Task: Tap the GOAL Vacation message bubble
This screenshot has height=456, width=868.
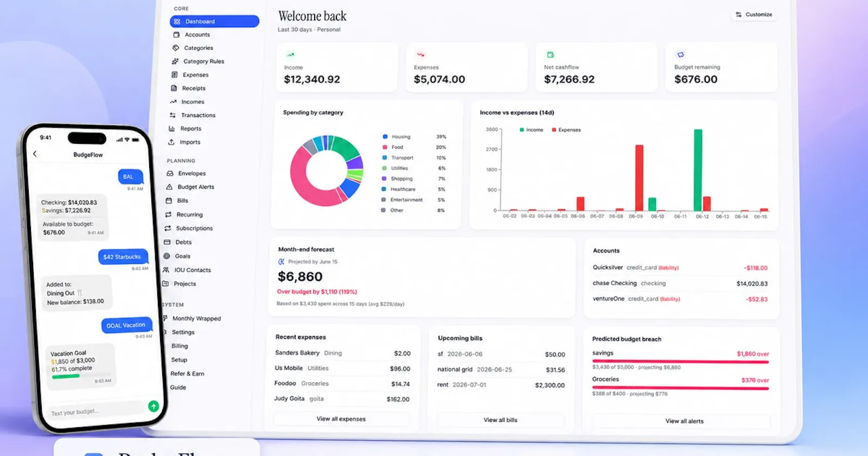Action: pos(126,325)
